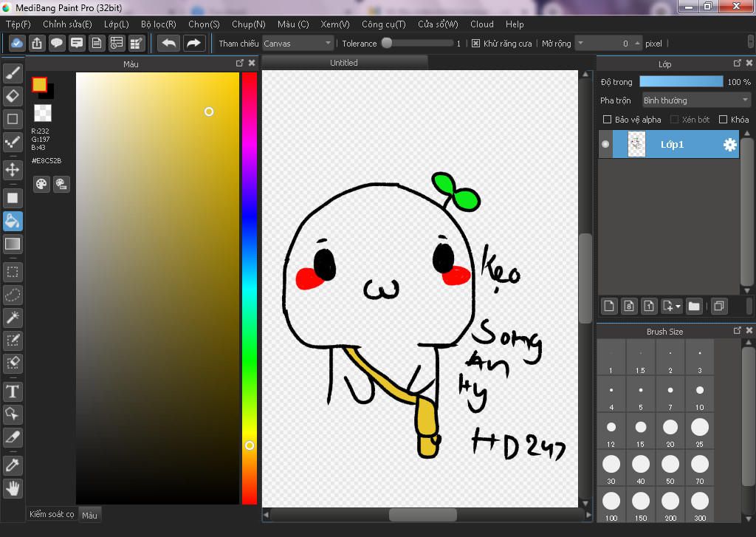Choose brush size 300

[700, 506]
